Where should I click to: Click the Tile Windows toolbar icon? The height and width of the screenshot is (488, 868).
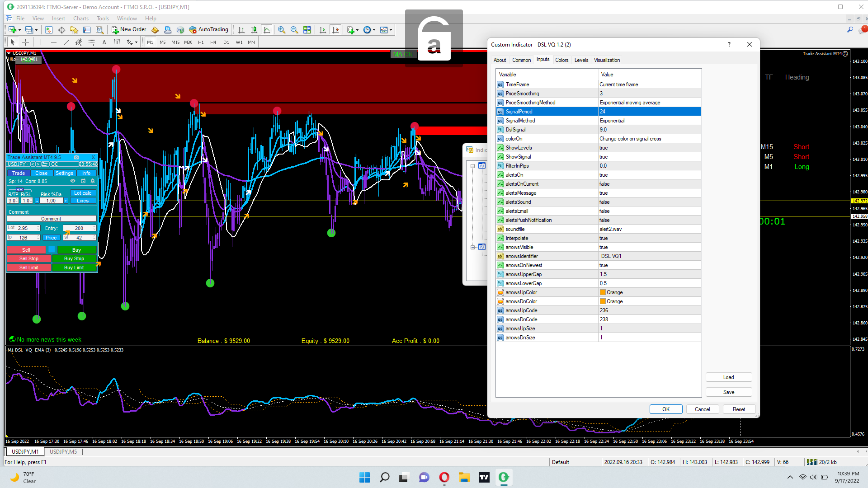coord(307,30)
